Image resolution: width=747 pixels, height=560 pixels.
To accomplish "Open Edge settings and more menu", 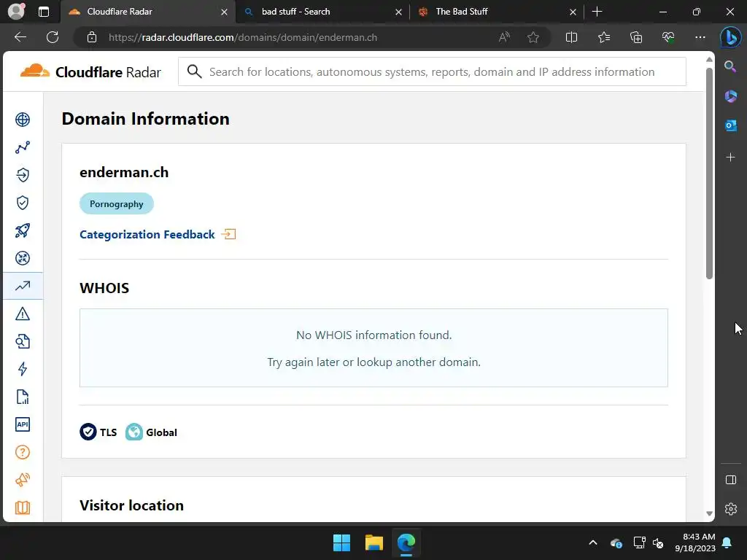I will pyautogui.click(x=700, y=37).
